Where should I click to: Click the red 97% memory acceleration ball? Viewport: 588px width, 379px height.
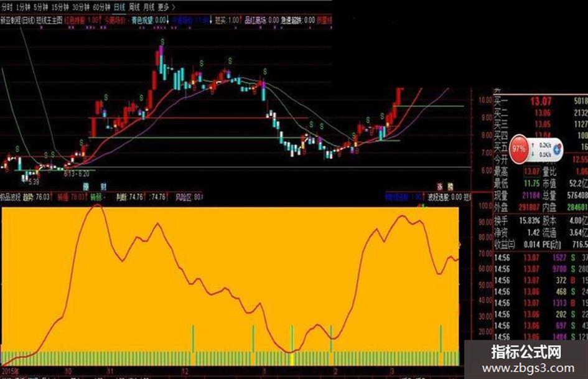pos(519,149)
